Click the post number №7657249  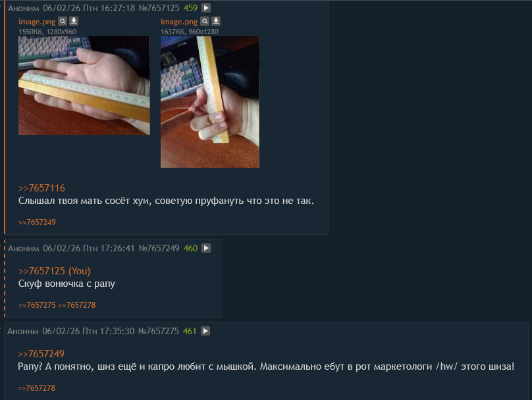tap(159, 249)
